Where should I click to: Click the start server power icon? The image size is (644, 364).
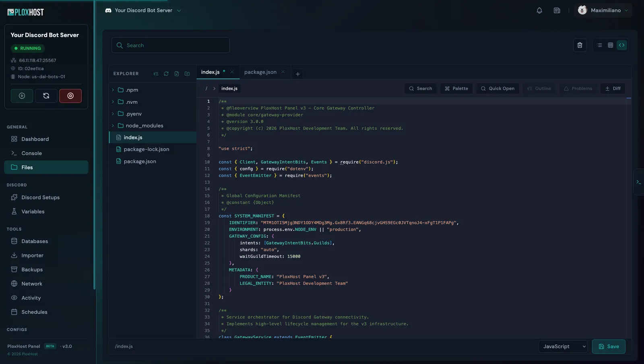coord(22,96)
